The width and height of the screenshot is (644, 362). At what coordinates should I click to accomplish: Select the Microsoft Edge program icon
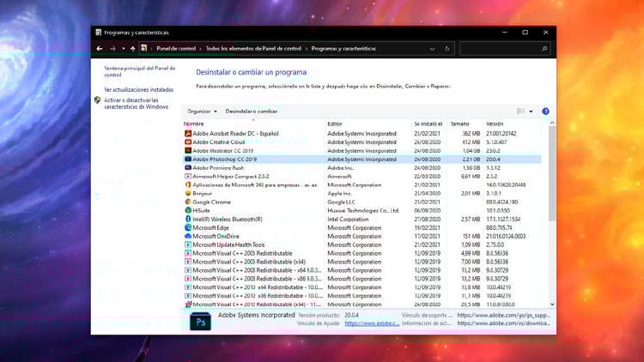pos(188,227)
